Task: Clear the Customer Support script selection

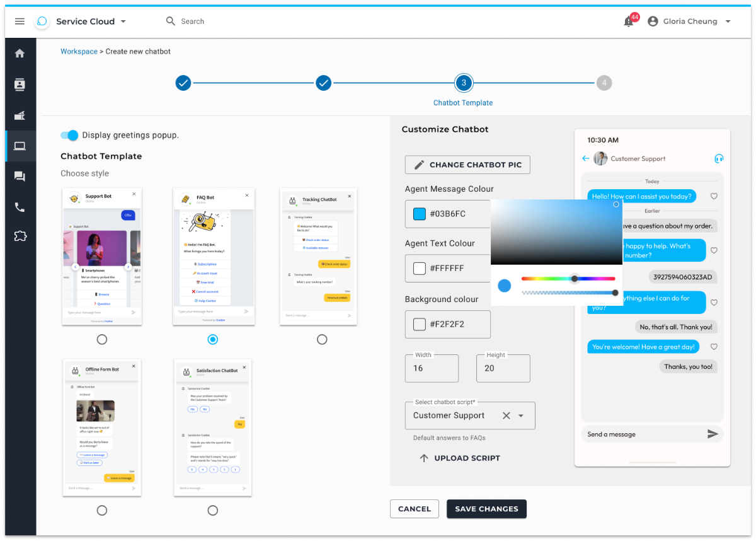Action: click(506, 416)
